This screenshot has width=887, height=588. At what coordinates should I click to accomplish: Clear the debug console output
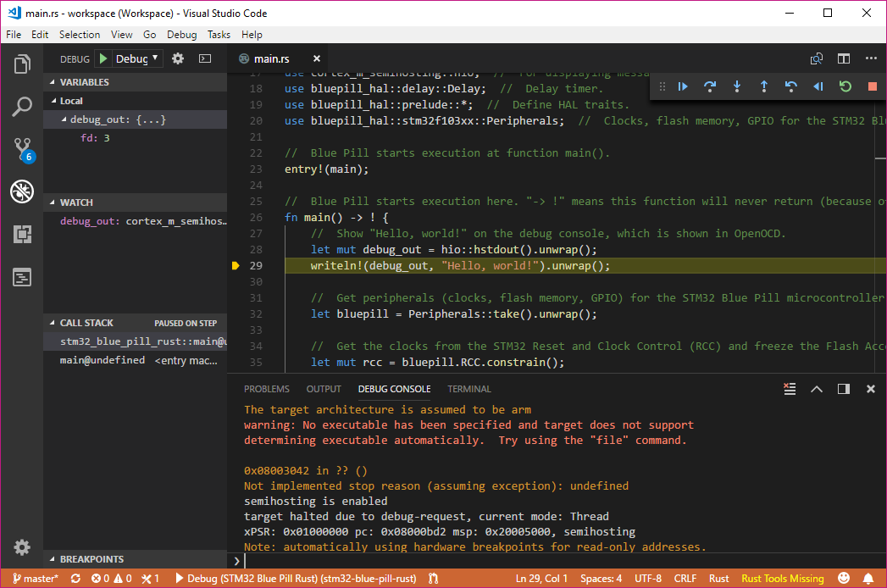coord(790,389)
